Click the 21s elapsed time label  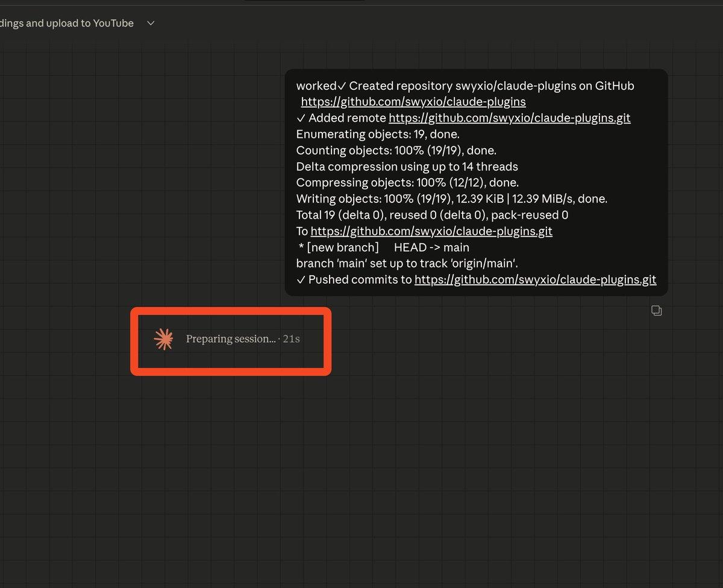[x=291, y=339]
